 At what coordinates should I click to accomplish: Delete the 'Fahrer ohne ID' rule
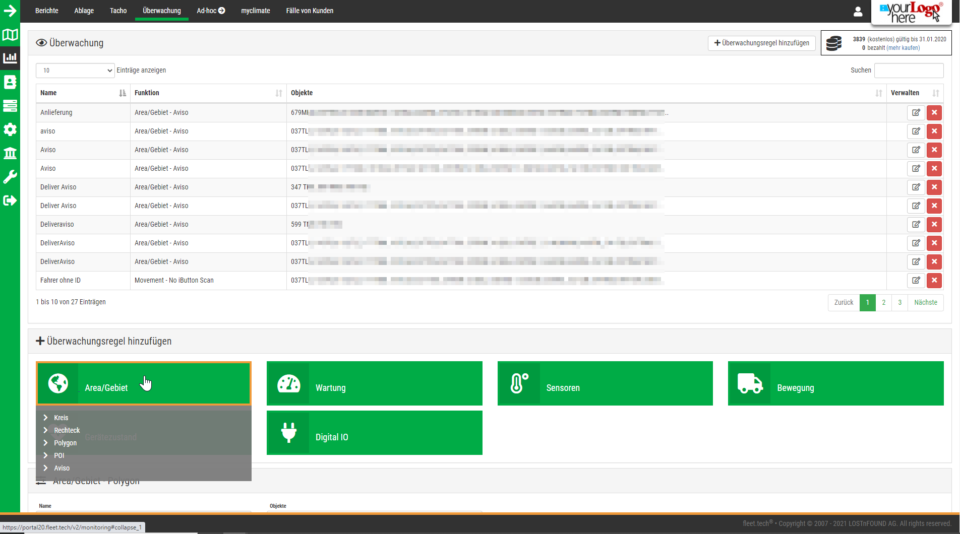[x=934, y=281]
